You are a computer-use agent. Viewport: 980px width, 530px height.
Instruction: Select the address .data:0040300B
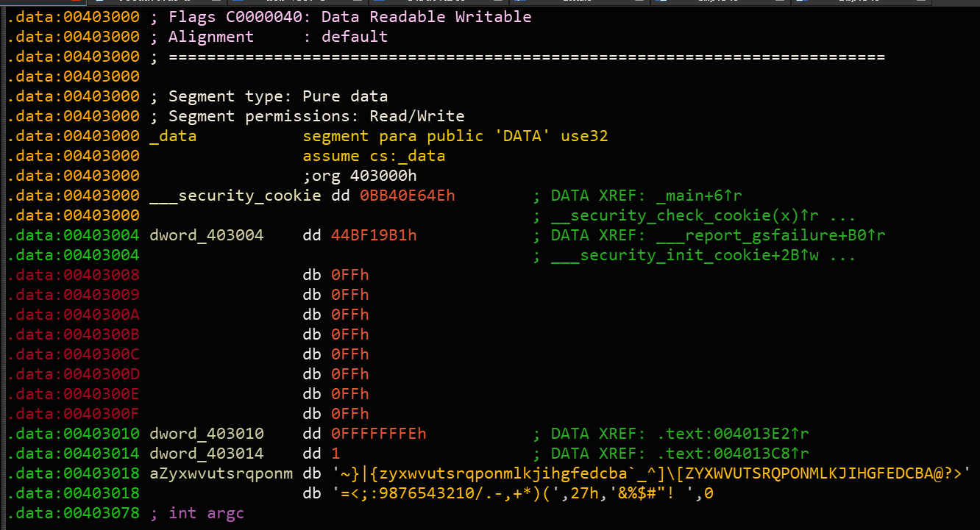coord(74,334)
